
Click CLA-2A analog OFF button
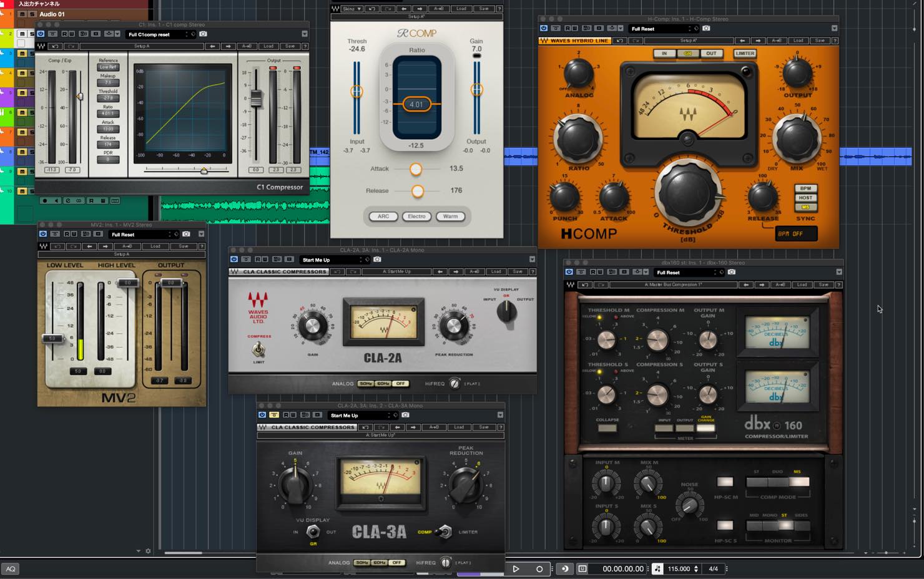click(401, 384)
